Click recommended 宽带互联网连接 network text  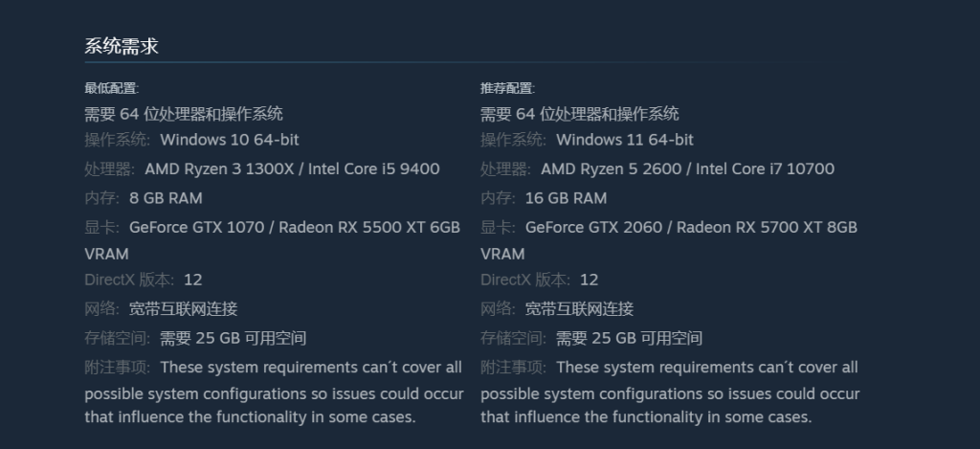(x=579, y=309)
